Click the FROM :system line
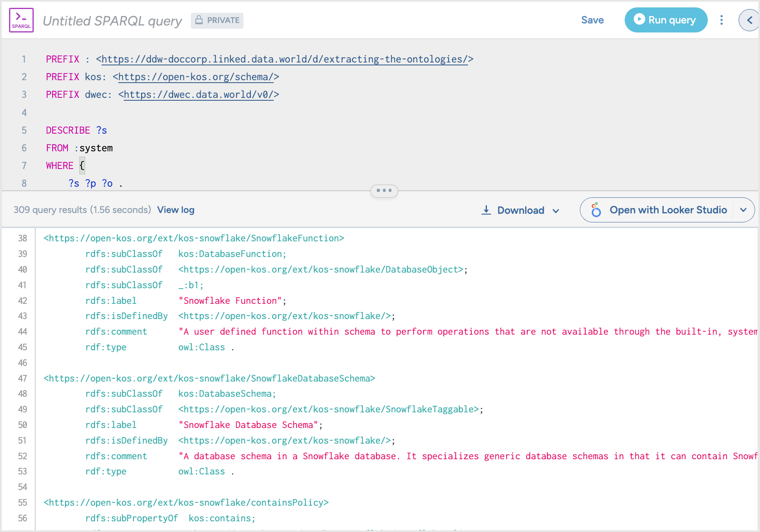 (79, 148)
